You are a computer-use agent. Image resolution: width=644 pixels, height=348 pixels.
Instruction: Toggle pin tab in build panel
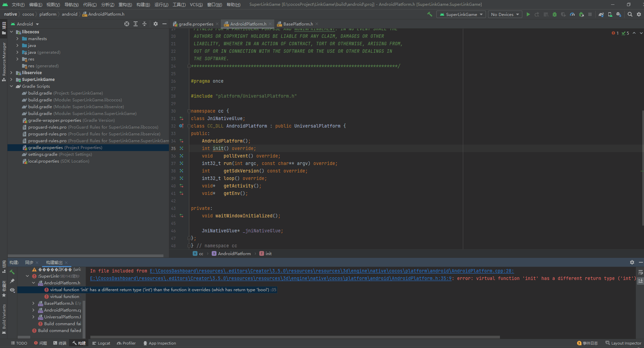tap(12, 281)
